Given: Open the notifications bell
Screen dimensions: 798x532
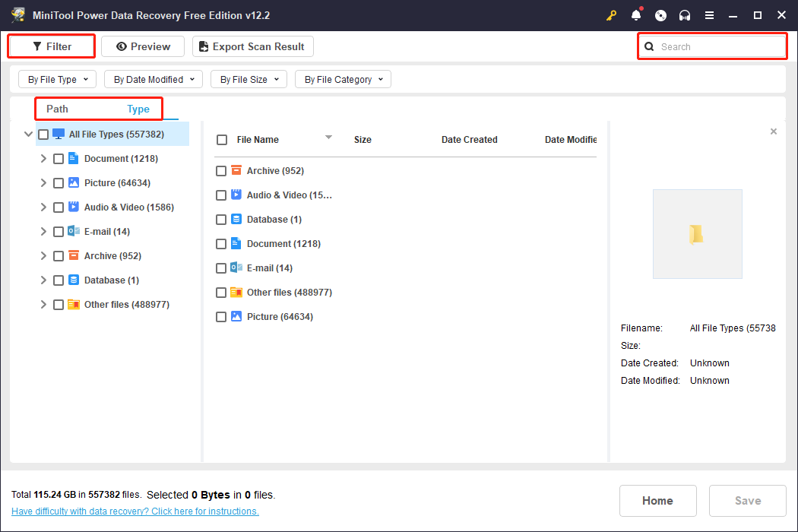Looking at the screenshot, I should pos(636,15).
